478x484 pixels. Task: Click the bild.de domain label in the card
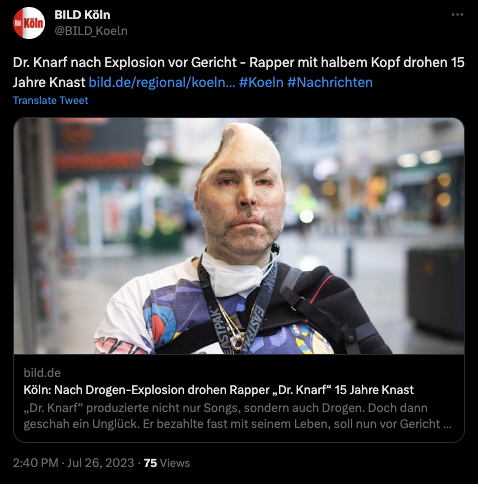[x=42, y=373]
